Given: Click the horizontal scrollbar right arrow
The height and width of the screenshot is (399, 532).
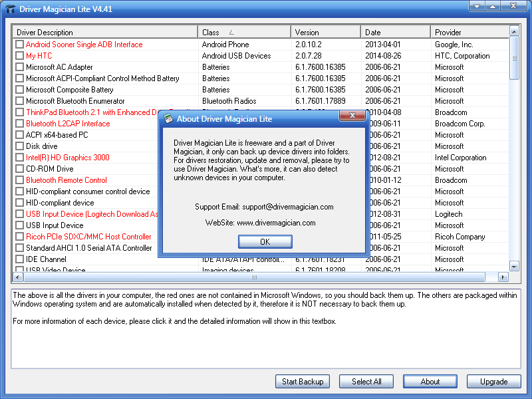Looking at the screenshot, I should [x=503, y=277].
